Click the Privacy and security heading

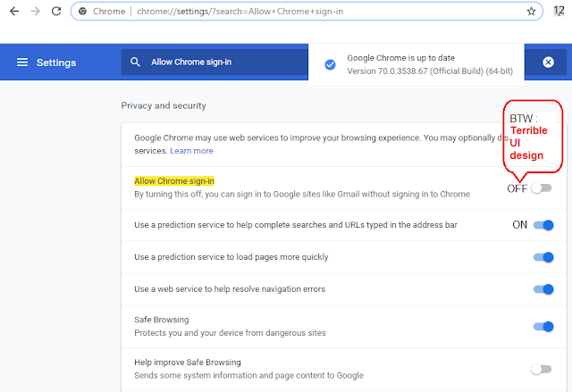coord(164,105)
